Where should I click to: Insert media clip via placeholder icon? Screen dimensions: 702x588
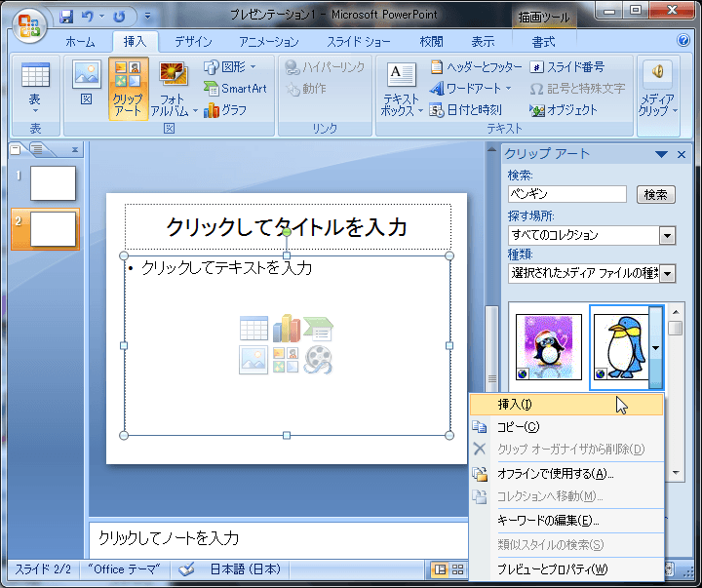[x=318, y=360]
